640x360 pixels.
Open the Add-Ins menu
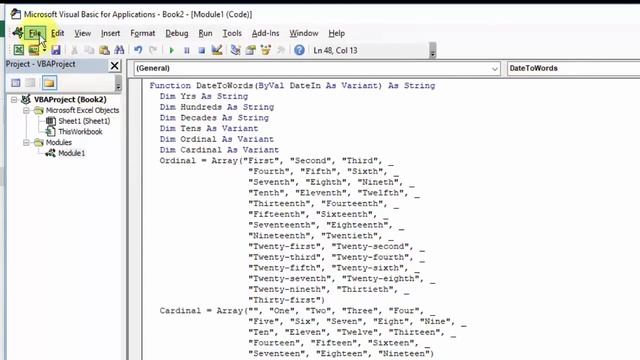point(265,33)
